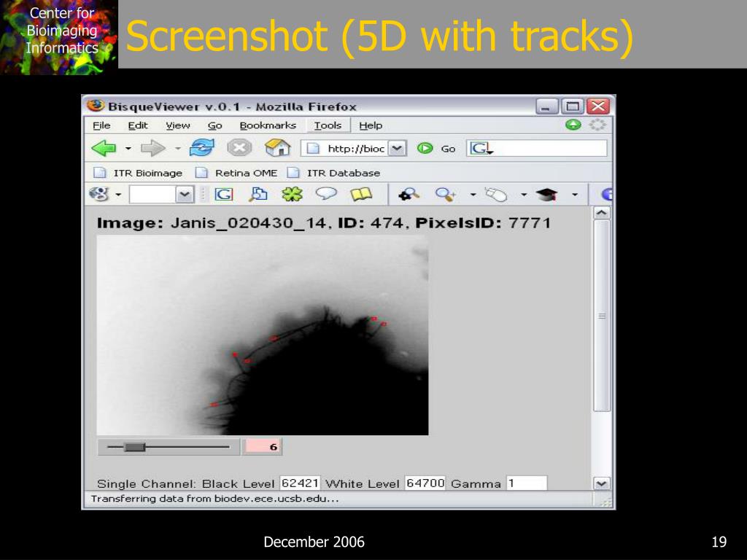Click the vertical scrollbar thumb

(x=602, y=315)
